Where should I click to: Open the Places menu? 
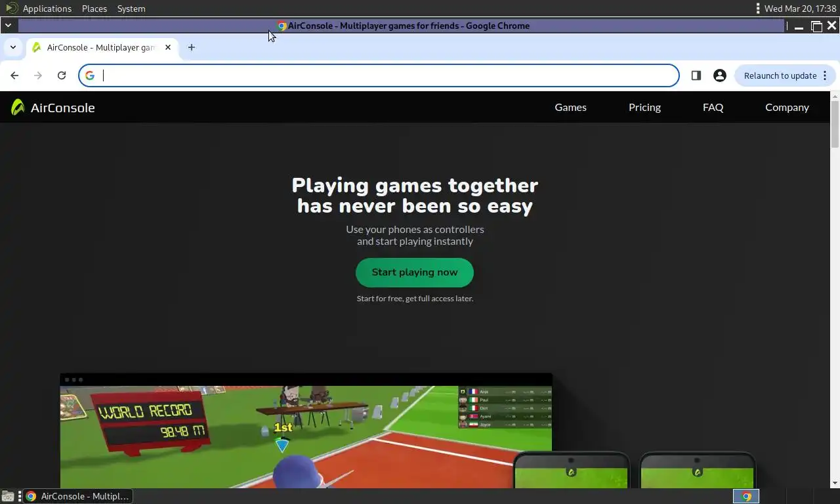94,9
